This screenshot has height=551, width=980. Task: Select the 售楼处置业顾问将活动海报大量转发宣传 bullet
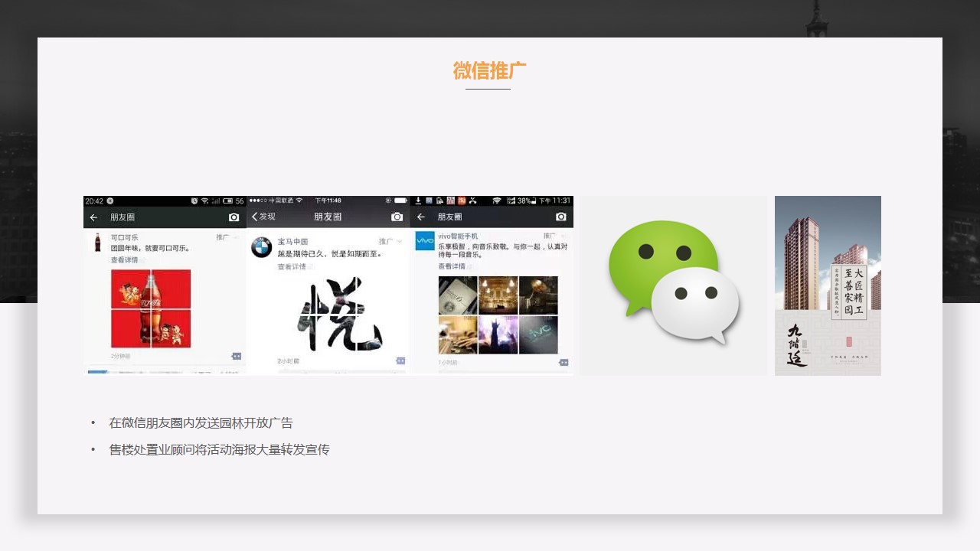[x=219, y=450]
